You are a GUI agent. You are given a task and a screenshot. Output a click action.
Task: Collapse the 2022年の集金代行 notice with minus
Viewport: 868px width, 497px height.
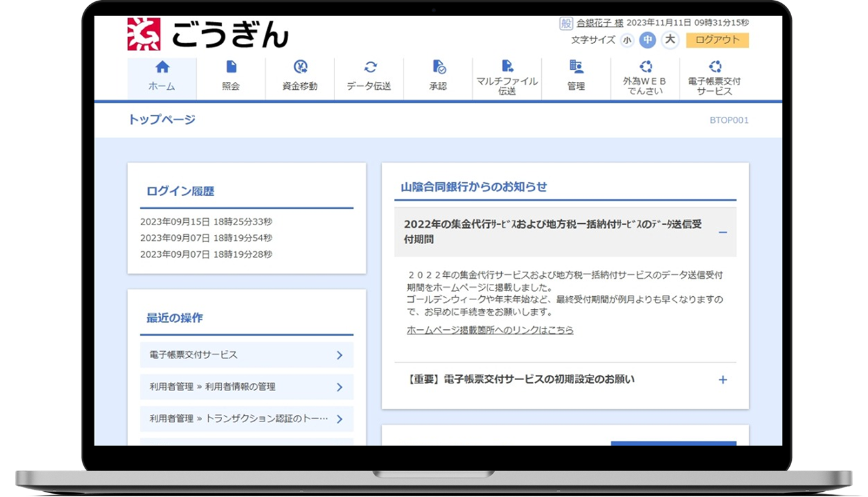coord(723,232)
